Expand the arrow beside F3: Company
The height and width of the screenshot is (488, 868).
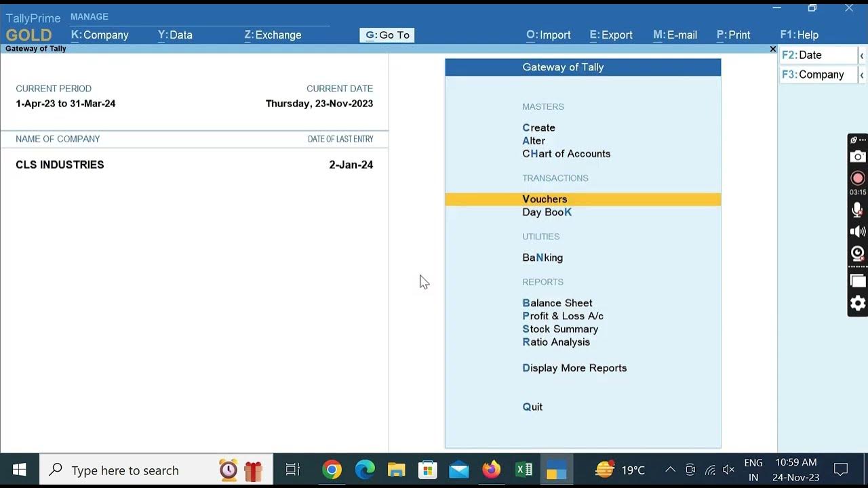click(x=862, y=75)
